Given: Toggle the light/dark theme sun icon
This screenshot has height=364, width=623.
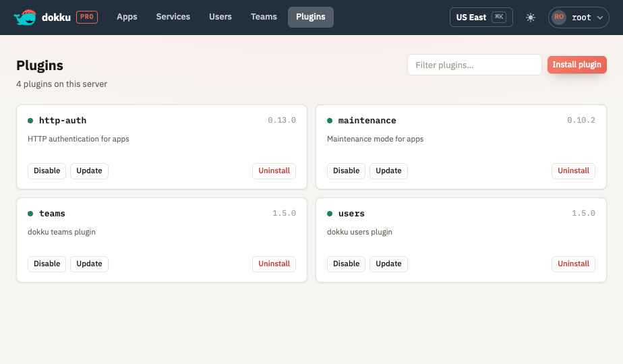Looking at the screenshot, I should pos(531,18).
